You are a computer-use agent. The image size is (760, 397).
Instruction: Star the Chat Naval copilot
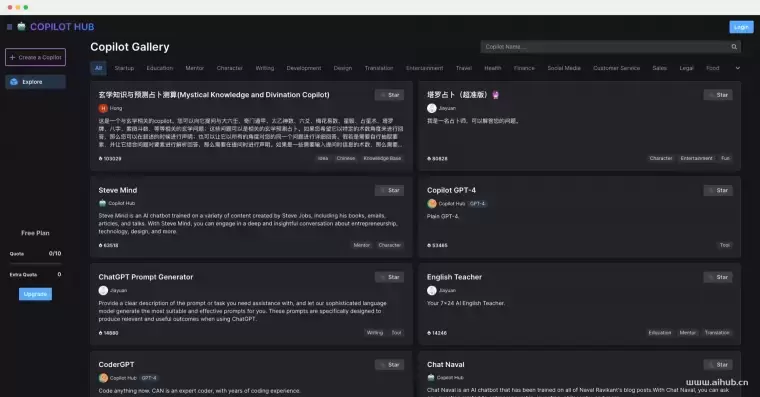pos(718,365)
